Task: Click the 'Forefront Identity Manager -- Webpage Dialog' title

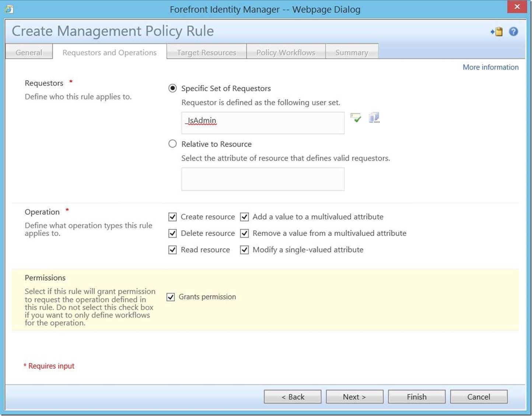Action: (265, 9)
